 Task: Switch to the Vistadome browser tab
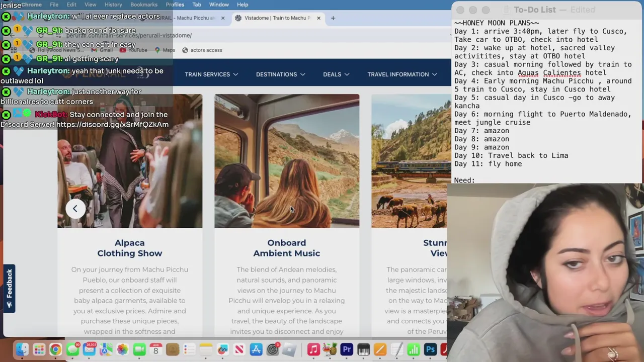click(277, 18)
